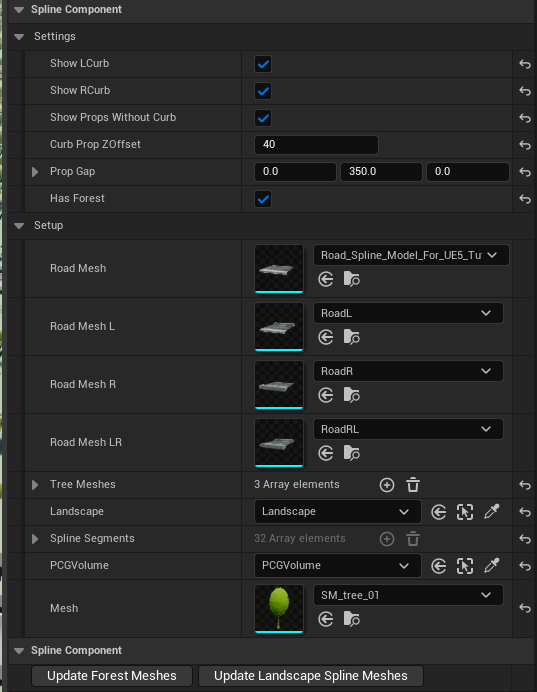This screenshot has height=692, width=537.
Task: Expand the Prop Gap vector
Action: tap(35, 172)
